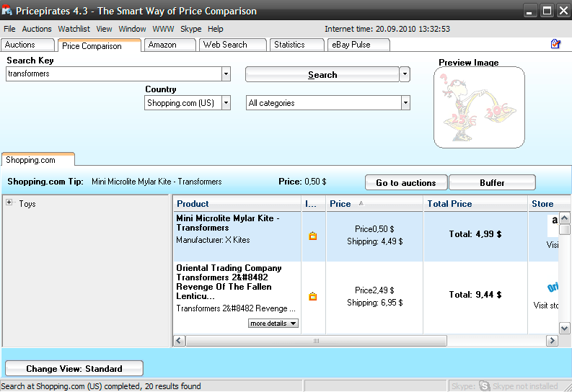The width and height of the screenshot is (572, 392).
Task: Select the Mini Microlite Mylar Kite product title
Action: coord(228,223)
